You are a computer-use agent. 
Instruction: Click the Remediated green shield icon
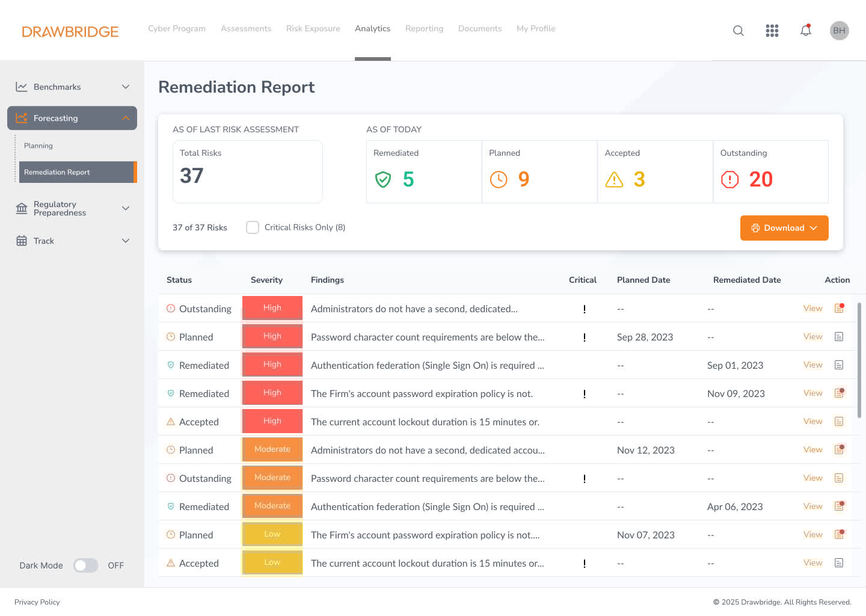(383, 179)
